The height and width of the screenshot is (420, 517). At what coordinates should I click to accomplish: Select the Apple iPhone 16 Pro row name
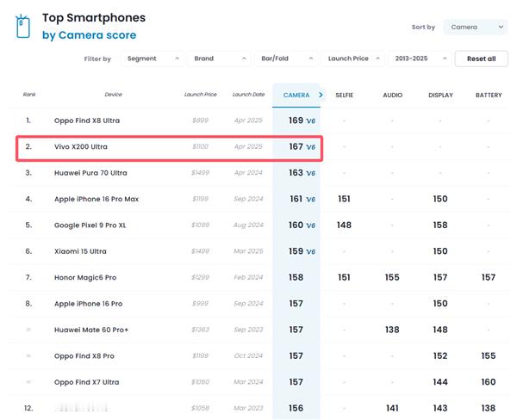tap(89, 304)
